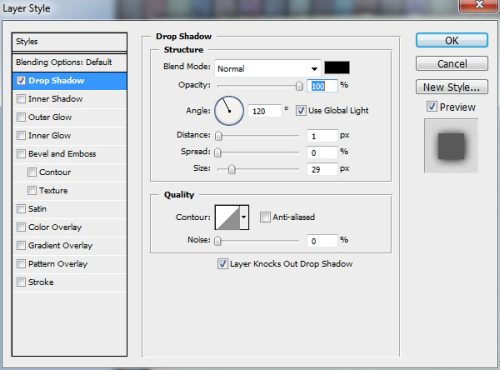Click the drop shadow preview thumbnail
The width and height of the screenshot is (500, 370).
coord(451,145)
